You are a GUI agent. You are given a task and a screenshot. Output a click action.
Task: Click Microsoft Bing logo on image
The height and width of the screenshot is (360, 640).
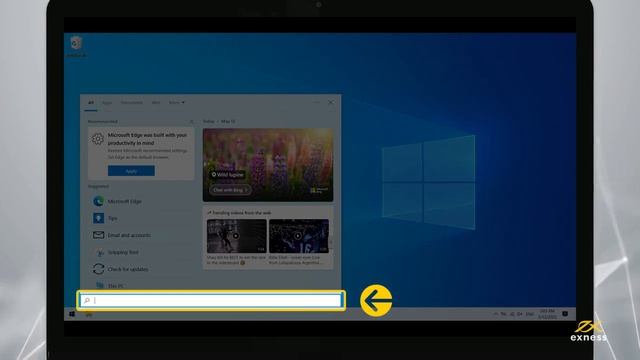pyautogui.click(x=319, y=191)
